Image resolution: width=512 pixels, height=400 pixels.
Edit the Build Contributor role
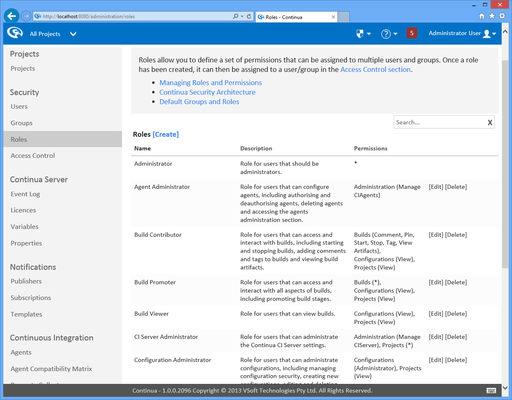pos(436,235)
